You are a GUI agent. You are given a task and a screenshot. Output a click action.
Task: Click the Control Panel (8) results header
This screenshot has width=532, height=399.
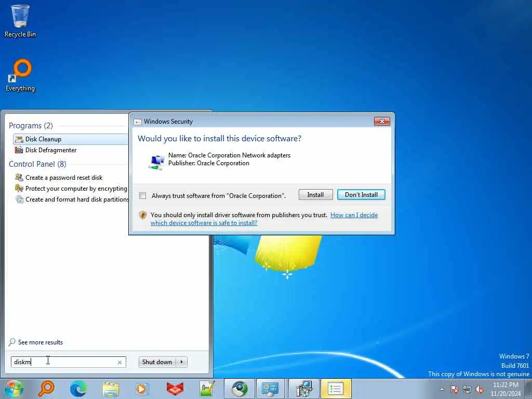[x=37, y=164]
